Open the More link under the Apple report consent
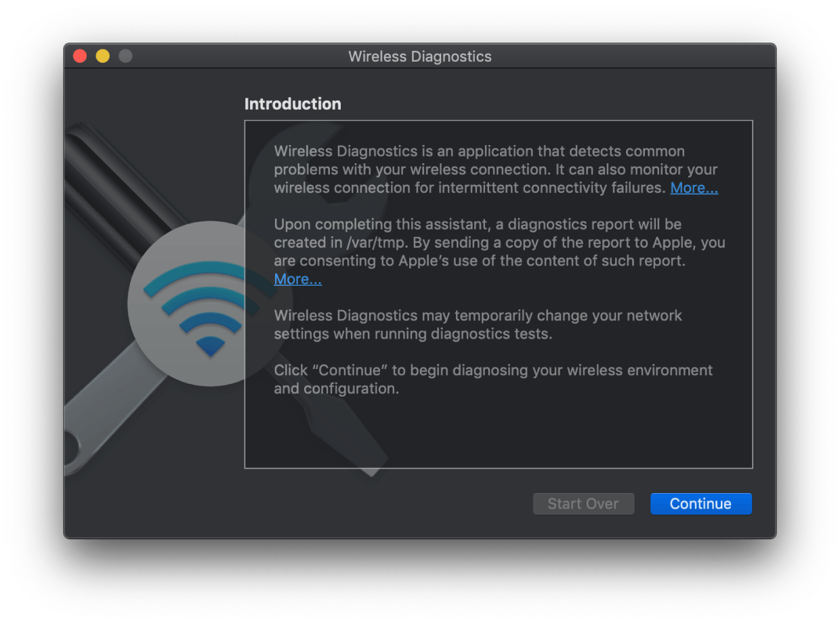 click(x=297, y=279)
